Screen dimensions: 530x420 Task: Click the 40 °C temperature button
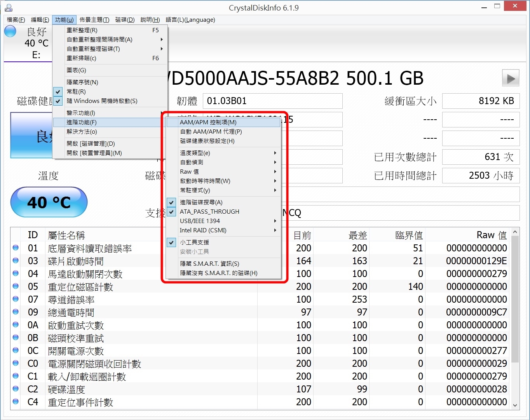(x=49, y=202)
